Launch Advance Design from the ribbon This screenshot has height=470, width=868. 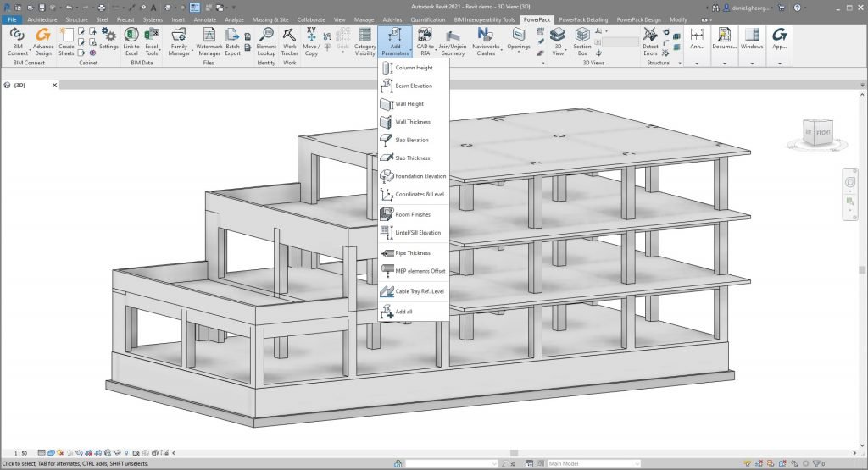coord(43,42)
